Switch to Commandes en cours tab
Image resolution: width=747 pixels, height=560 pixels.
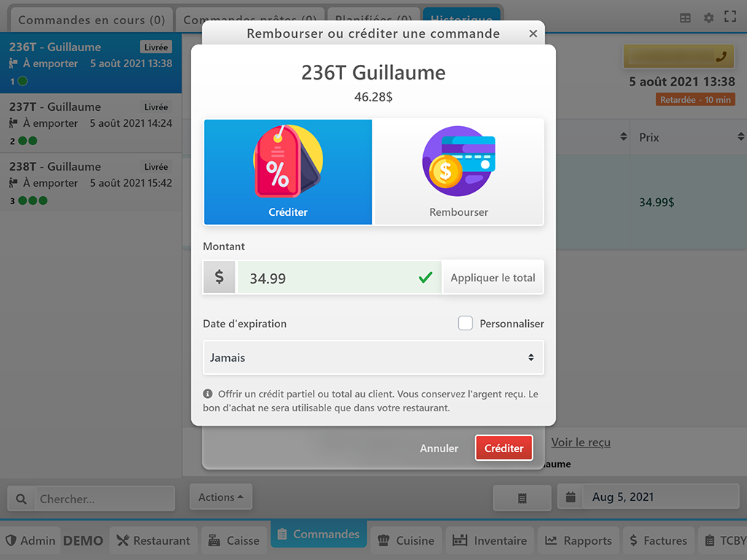(91, 20)
